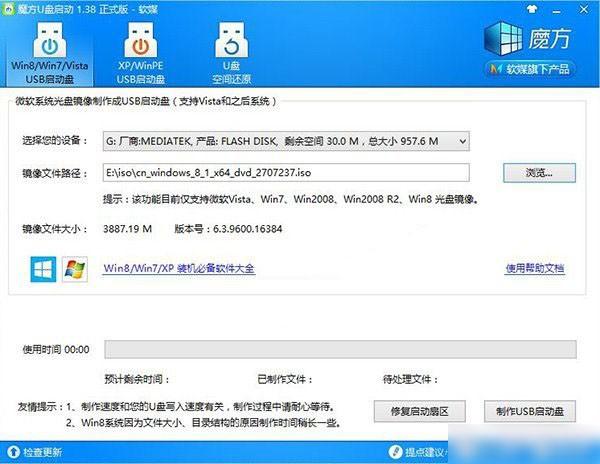Viewport: 600px width, 464px height.
Task: Click the 使用时间 00:00 label
Action: coord(56,349)
